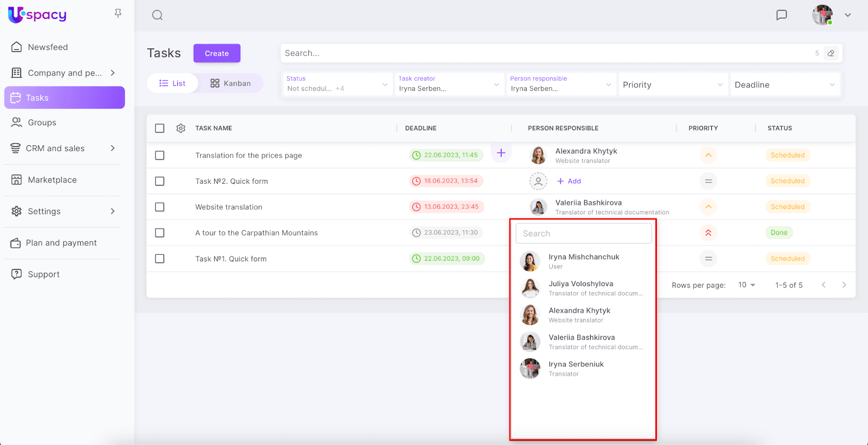Click the purple plus icon beside first deadline
This screenshot has width=868, height=445.
coord(501,153)
